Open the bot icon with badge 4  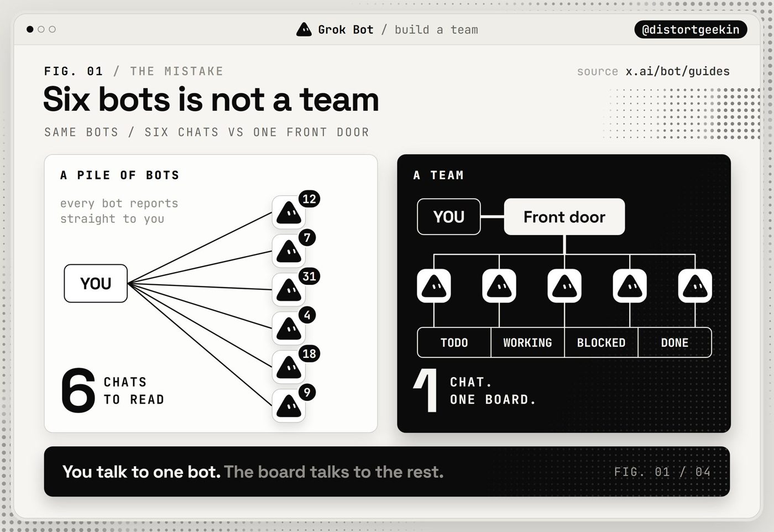[289, 328]
